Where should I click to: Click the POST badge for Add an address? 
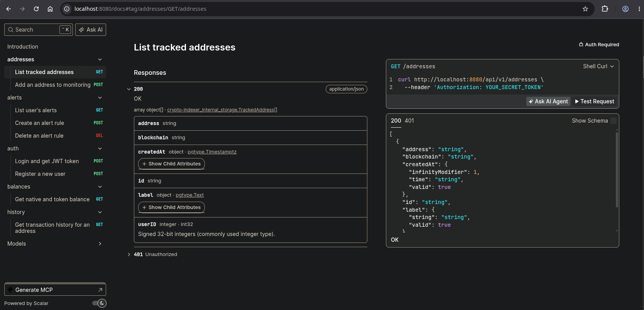coord(98,85)
